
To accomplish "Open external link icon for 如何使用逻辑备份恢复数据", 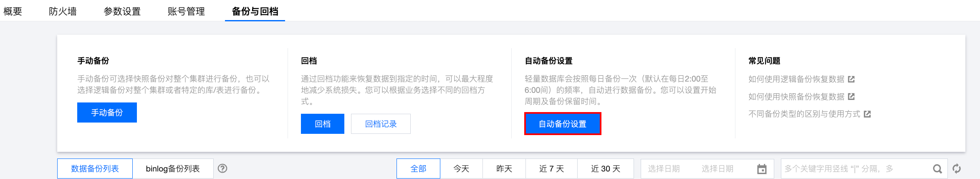I will 851,79.
